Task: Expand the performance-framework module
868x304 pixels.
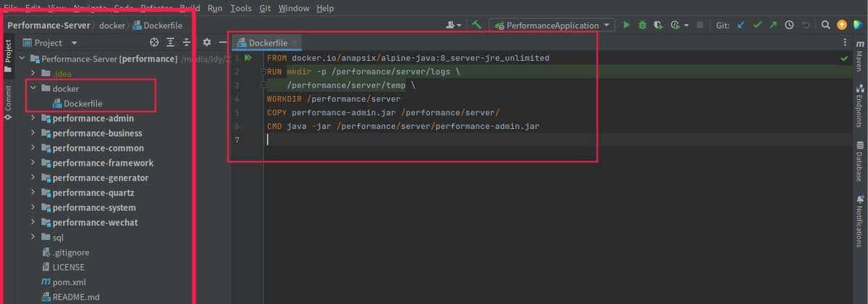Action: tap(33, 163)
